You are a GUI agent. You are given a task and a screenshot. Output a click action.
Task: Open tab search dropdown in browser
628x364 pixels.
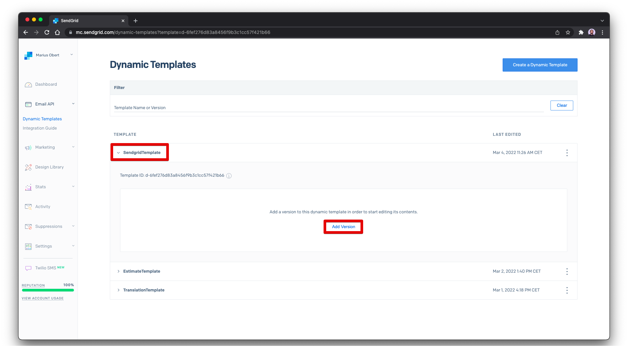(x=602, y=21)
